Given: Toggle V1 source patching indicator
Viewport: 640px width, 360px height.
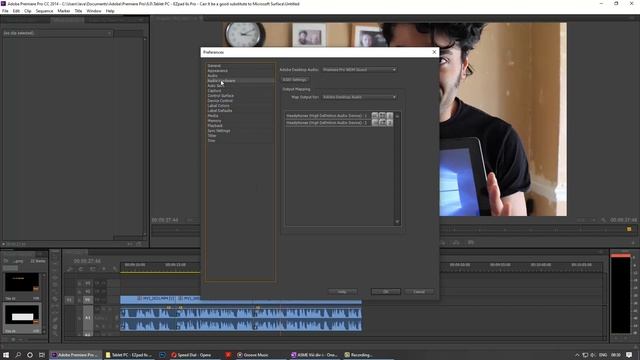Looking at the screenshot, I should [69, 300].
